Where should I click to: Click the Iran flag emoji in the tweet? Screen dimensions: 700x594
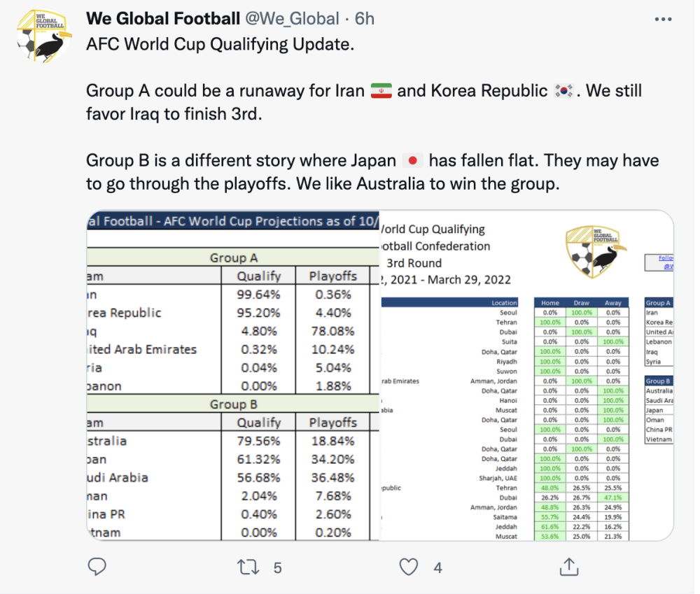tap(381, 91)
